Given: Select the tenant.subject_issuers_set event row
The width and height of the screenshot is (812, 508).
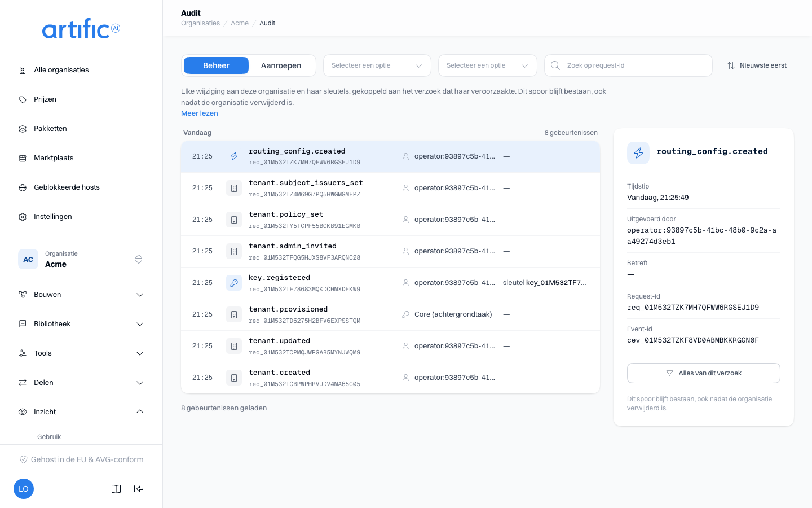Looking at the screenshot, I should click(x=390, y=188).
